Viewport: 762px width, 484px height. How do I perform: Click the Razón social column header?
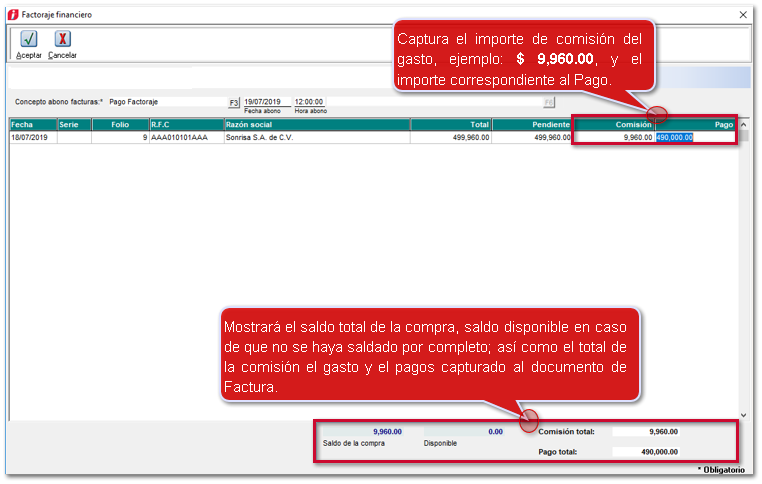(316, 125)
